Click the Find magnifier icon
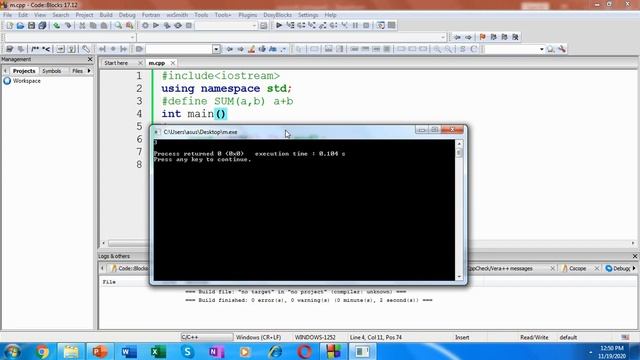 [x=118, y=26]
